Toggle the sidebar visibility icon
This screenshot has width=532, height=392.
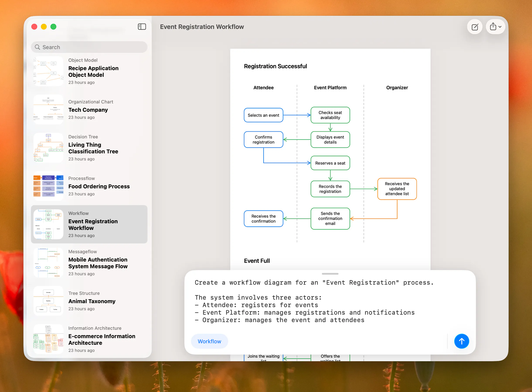pos(142,27)
